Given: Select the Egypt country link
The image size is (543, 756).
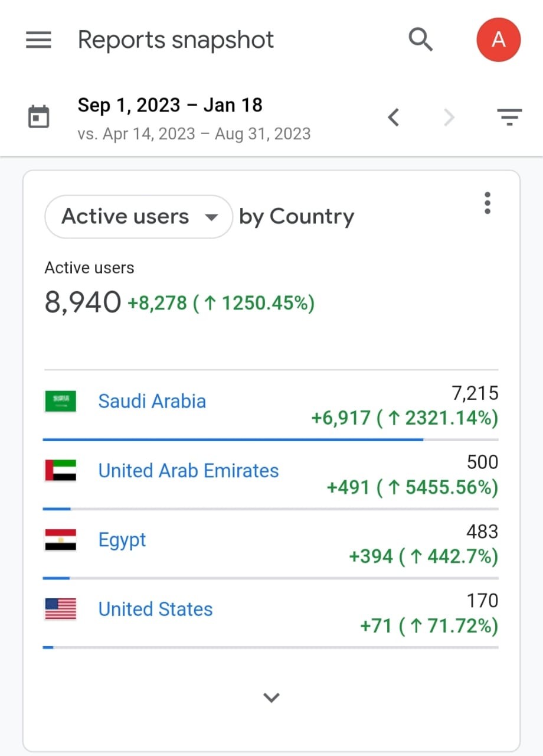Looking at the screenshot, I should [x=122, y=540].
